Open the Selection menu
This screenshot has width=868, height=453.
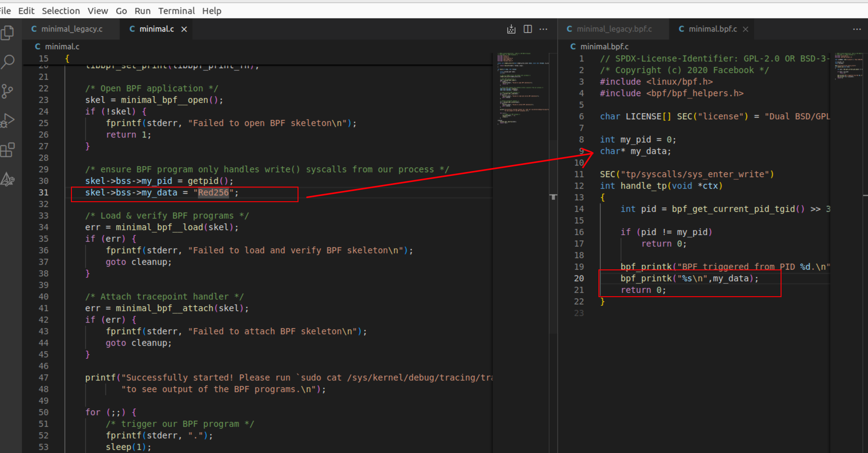pyautogui.click(x=61, y=11)
